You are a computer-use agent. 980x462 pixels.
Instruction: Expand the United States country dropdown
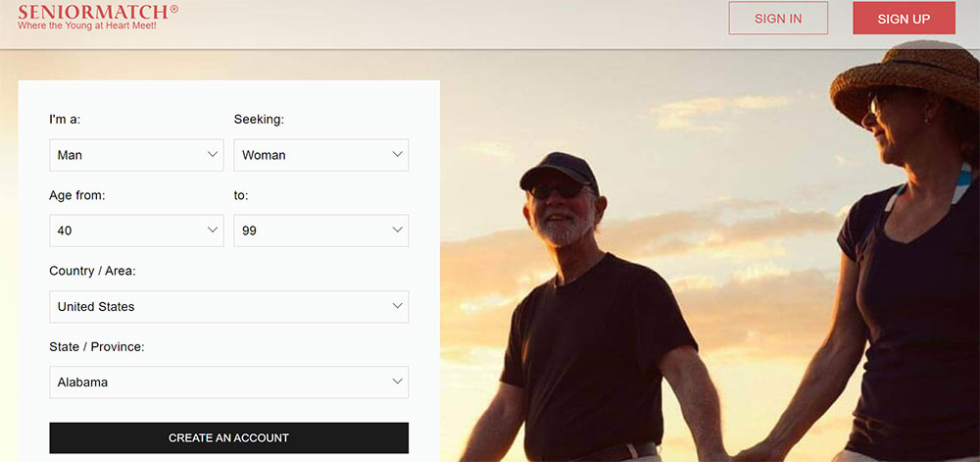228,306
